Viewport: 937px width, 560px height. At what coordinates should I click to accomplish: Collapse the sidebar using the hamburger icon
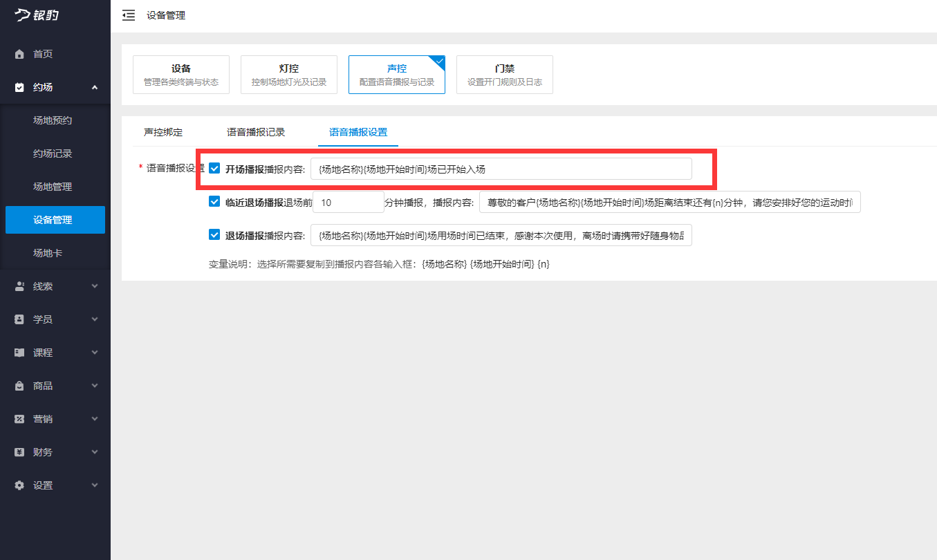[x=129, y=15]
